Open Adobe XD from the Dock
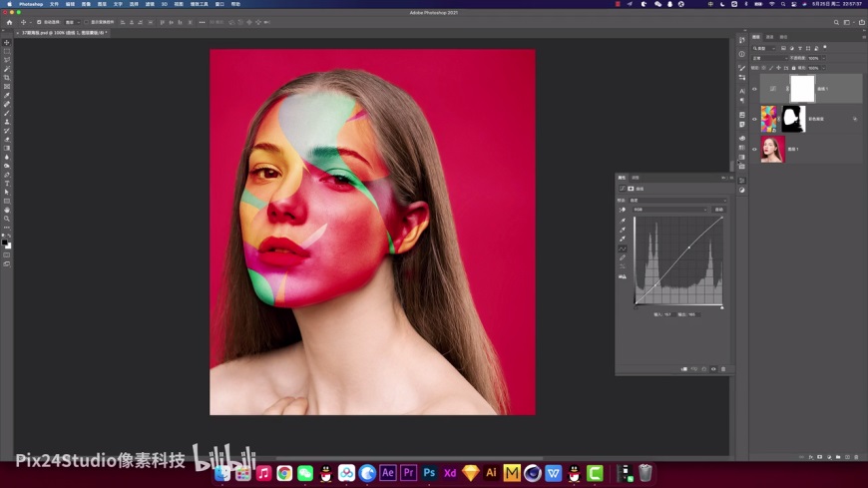Viewport: 868px width, 488px height. click(450, 473)
